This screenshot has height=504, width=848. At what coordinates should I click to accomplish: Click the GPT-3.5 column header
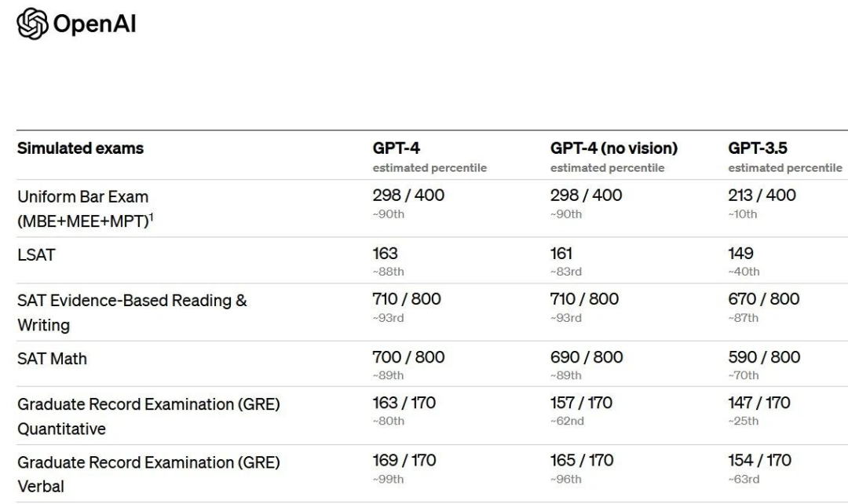click(x=760, y=148)
